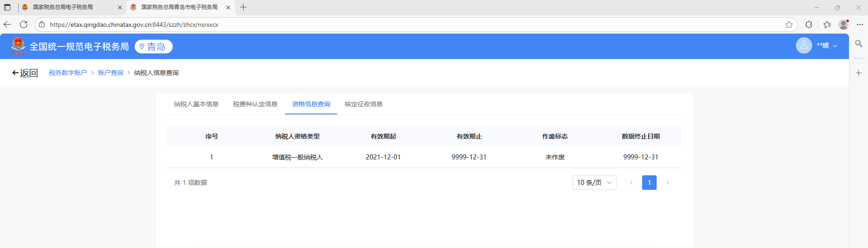Open browser settings ellipsis menu
The height and width of the screenshot is (248, 868).
pyautogui.click(x=859, y=25)
